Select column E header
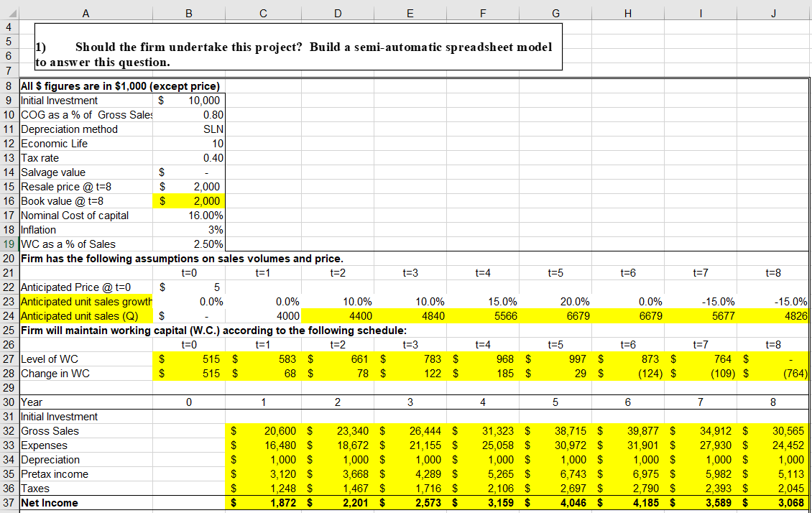The width and height of the screenshot is (812, 513). (x=410, y=11)
